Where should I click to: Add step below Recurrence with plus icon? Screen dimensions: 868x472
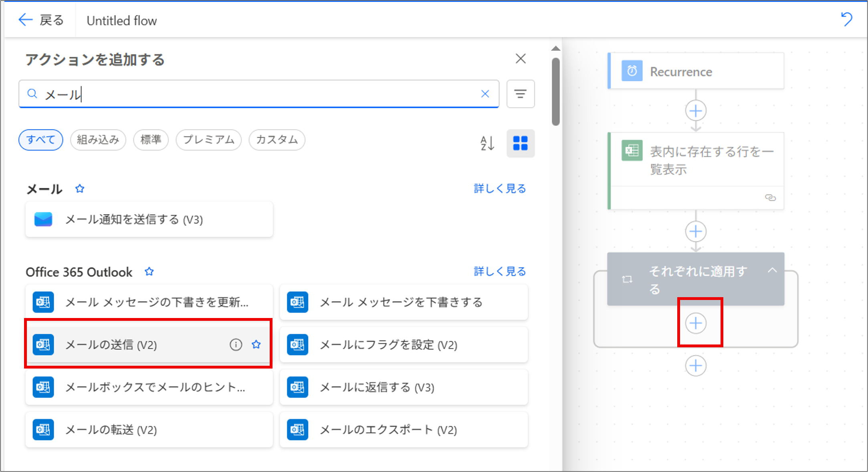coord(696,111)
